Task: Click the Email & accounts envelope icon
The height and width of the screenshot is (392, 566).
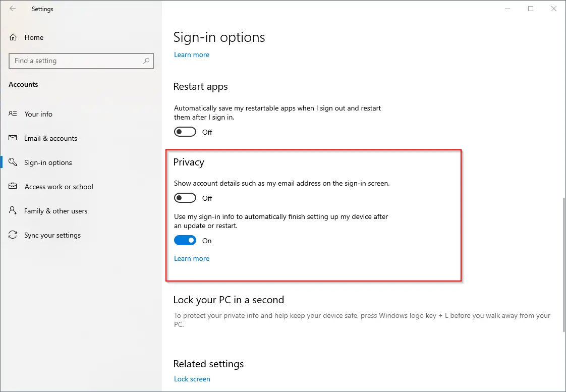Action: [x=13, y=138]
